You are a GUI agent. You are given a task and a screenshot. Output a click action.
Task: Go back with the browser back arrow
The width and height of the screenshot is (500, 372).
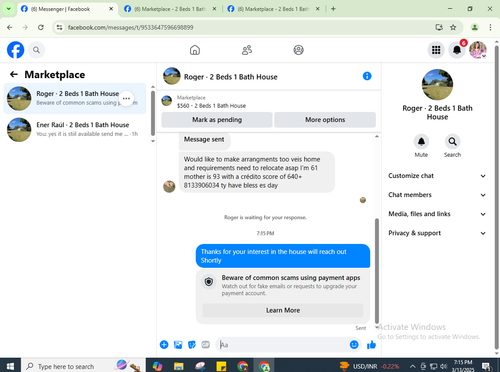(x=10, y=27)
